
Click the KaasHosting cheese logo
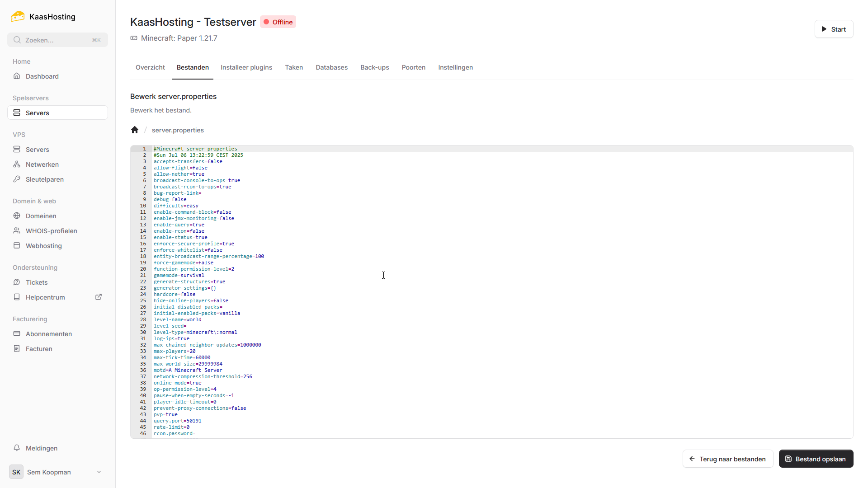pos(18,17)
